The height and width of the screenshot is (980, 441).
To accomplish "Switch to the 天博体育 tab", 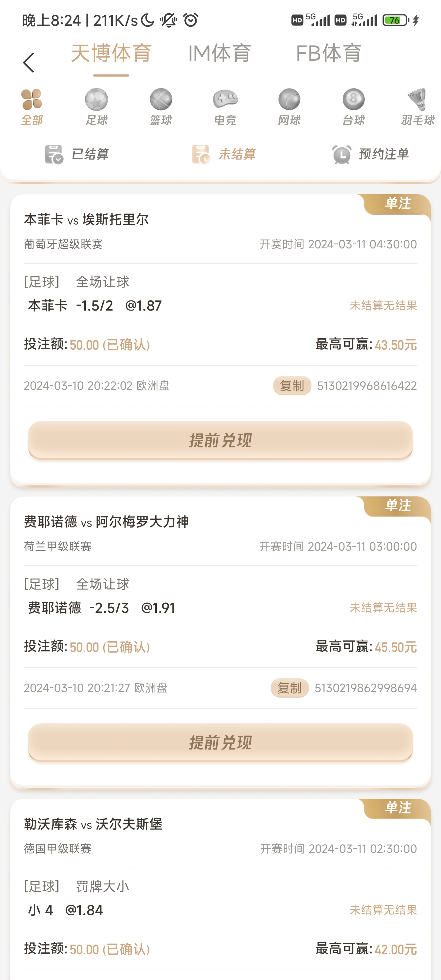I will [x=111, y=53].
